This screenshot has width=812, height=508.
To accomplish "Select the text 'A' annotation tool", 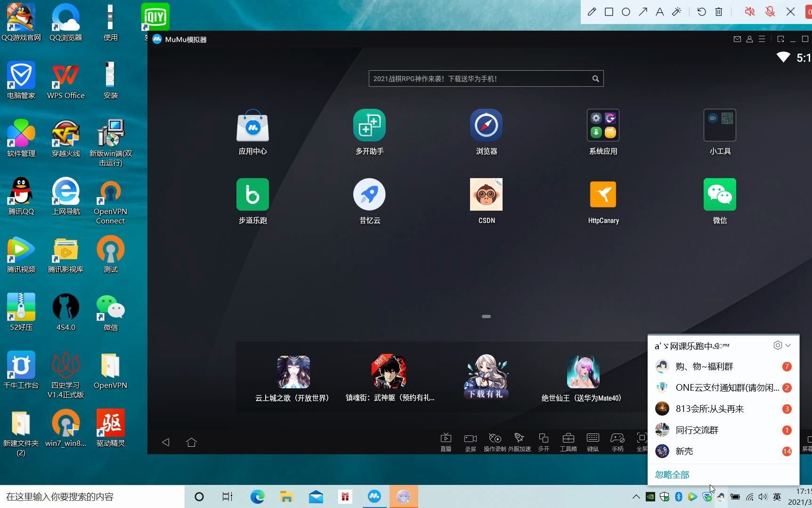I will tap(660, 12).
